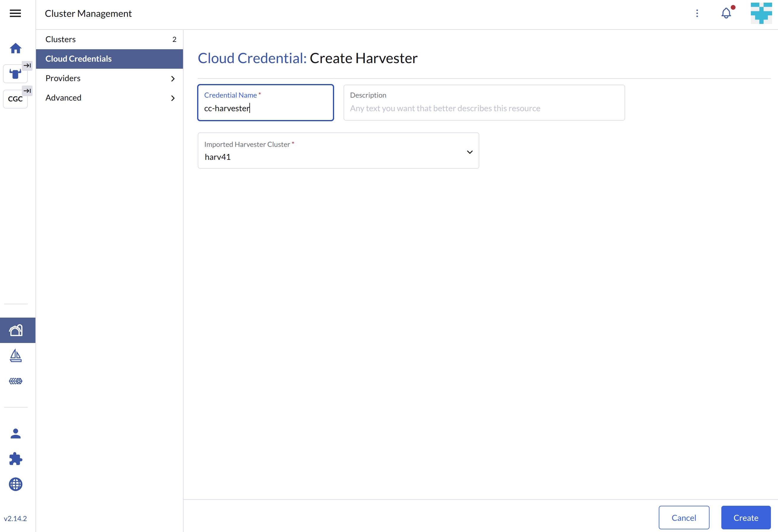Open Global Settings globe icon
This screenshot has width=778, height=532.
coord(15,484)
